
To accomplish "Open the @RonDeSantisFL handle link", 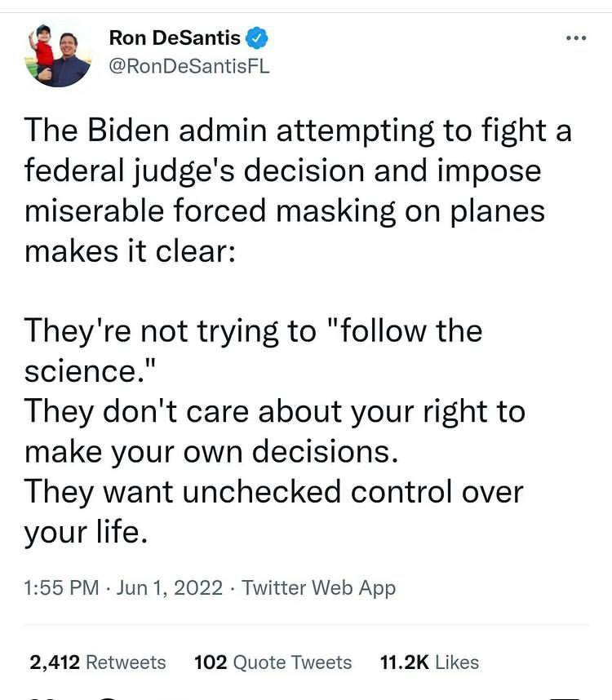I will click(189, 67).
